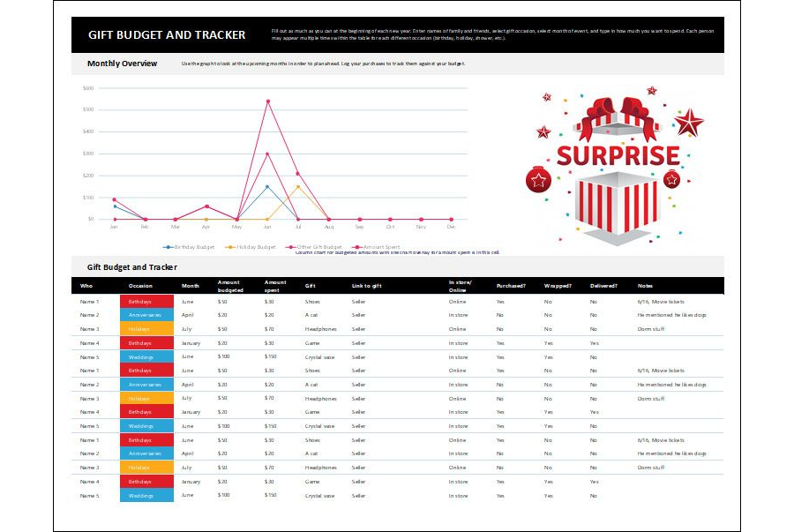
Task: Select the highest June data point on the chart
Action: pos(268,101)
